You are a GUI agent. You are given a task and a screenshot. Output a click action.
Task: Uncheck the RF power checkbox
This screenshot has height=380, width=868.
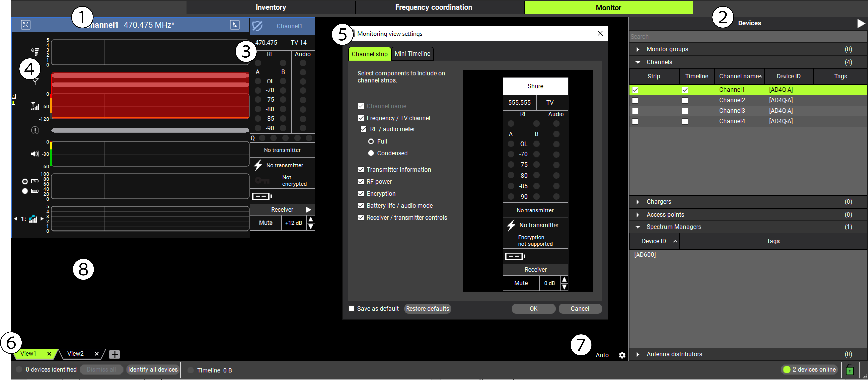tap(361, 182)
